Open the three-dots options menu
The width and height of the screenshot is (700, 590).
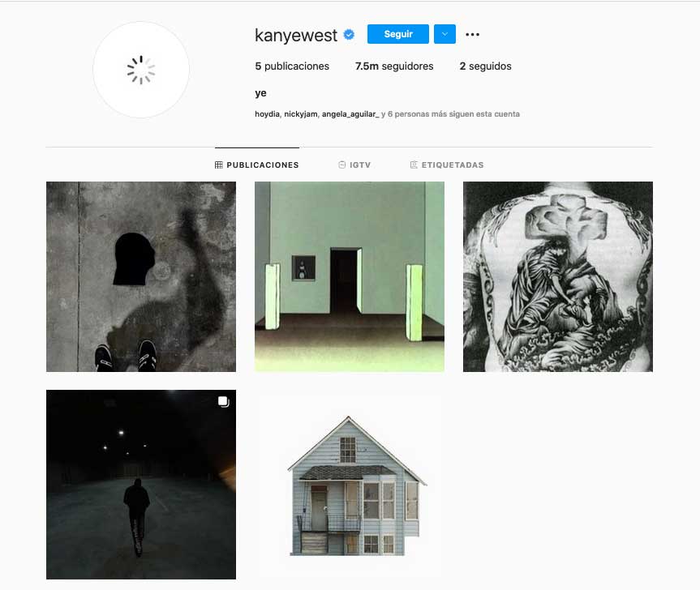(472, 34)
